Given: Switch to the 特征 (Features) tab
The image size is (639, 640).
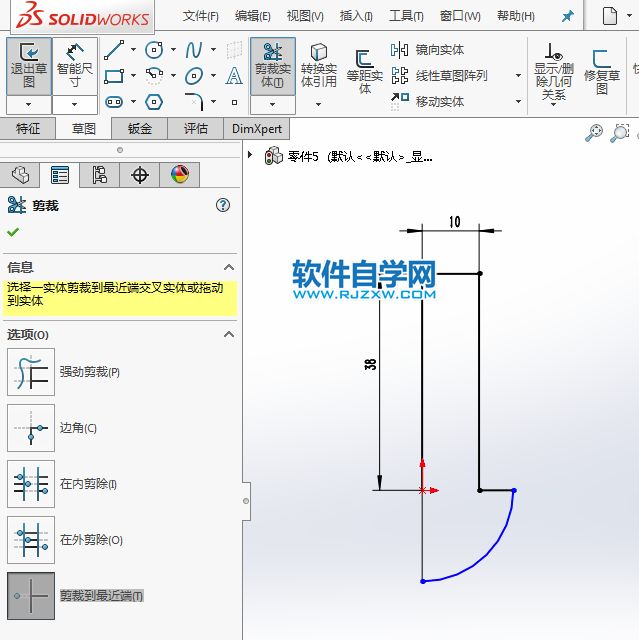Looking at the screenshot, I should pyautogui.click(x=28, y=129).
